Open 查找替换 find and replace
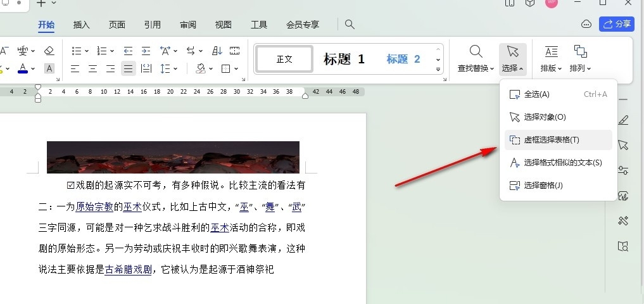Viewport: 644px width, 304px height. (476, 59)
